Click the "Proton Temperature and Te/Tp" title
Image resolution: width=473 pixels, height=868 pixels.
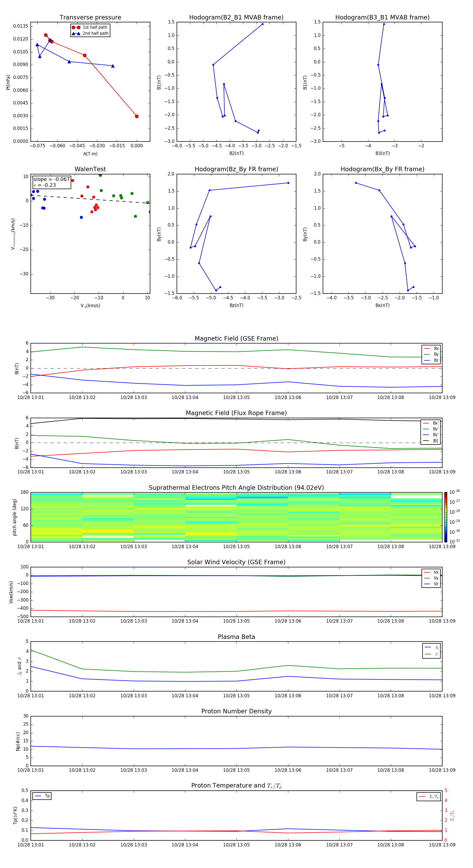[x=236, y=785]
